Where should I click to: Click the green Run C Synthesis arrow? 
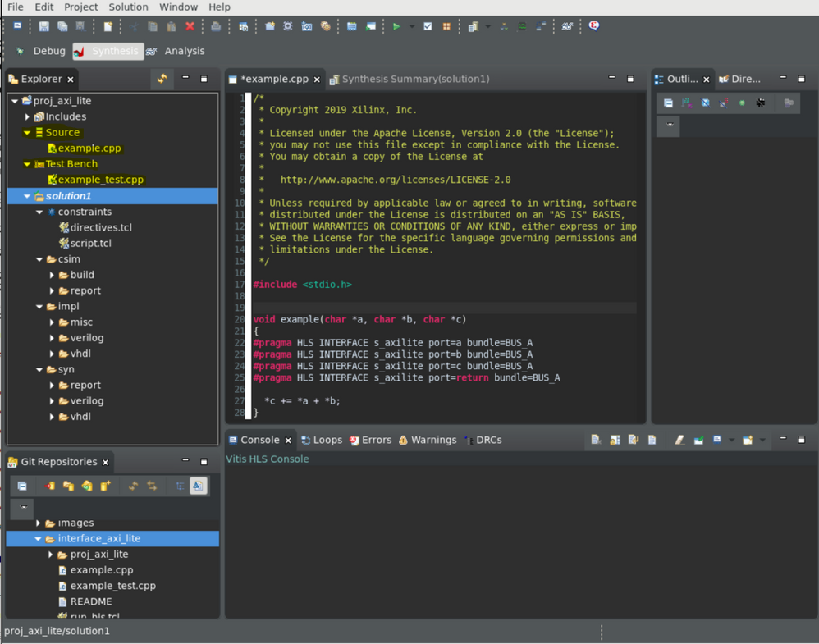(x=396, y=26)
